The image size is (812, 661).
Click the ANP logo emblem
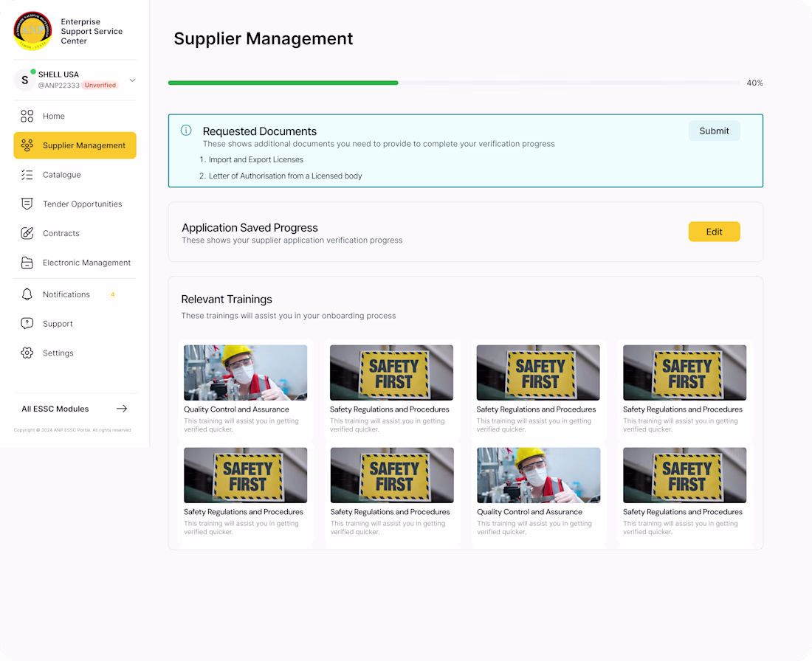coord(32,31)
